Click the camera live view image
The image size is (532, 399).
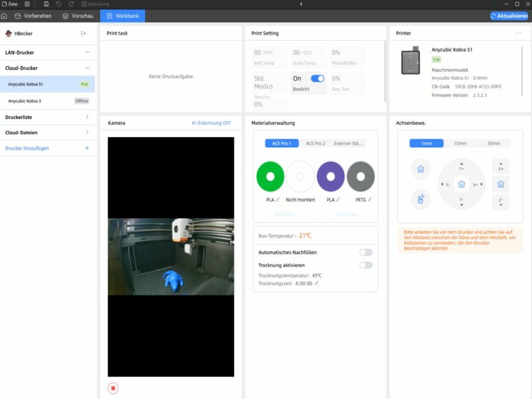(171, 256)
